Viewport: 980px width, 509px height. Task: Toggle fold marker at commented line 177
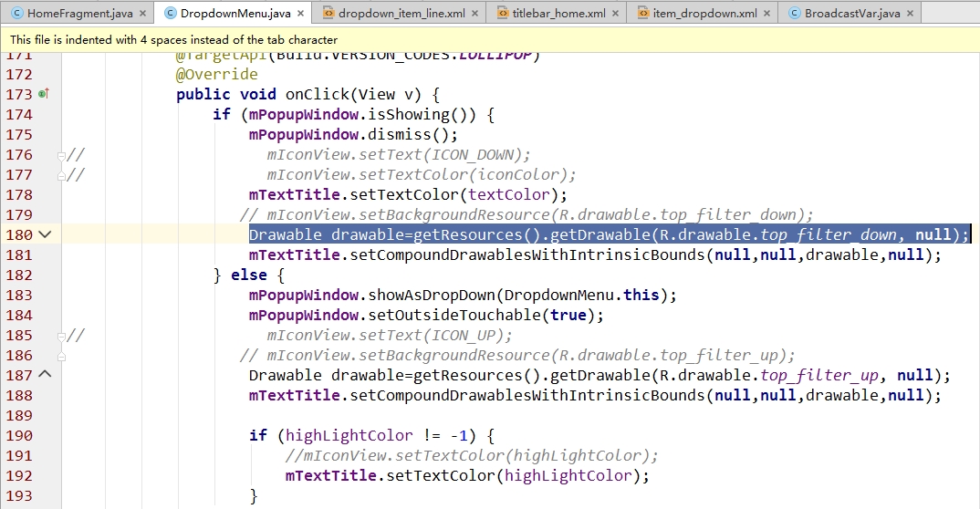coord(61,176)
